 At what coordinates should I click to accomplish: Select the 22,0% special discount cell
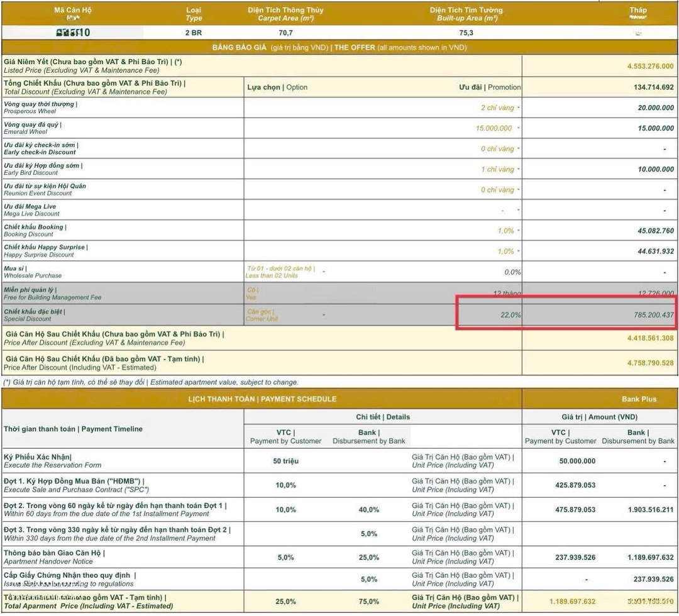pos(510,315)
